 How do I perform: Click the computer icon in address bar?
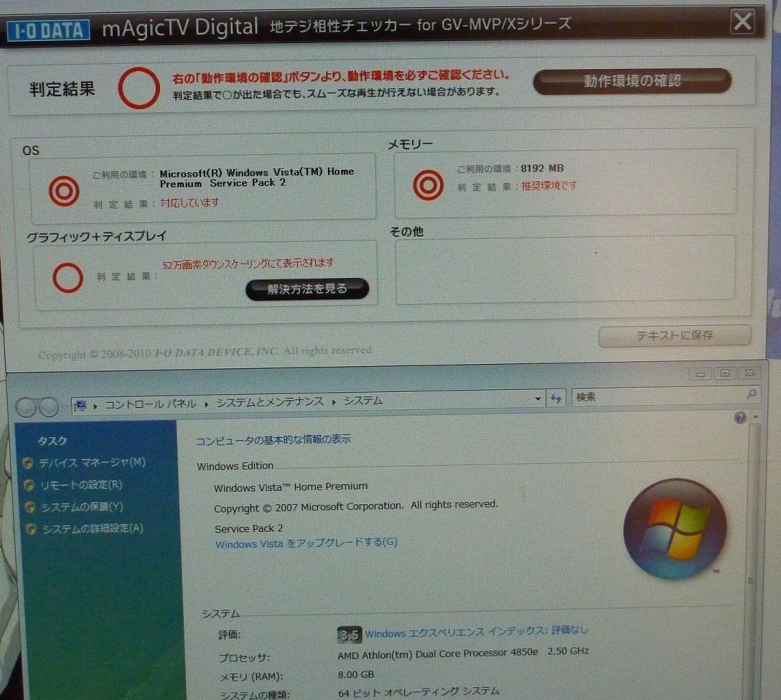tap(81, 405)
